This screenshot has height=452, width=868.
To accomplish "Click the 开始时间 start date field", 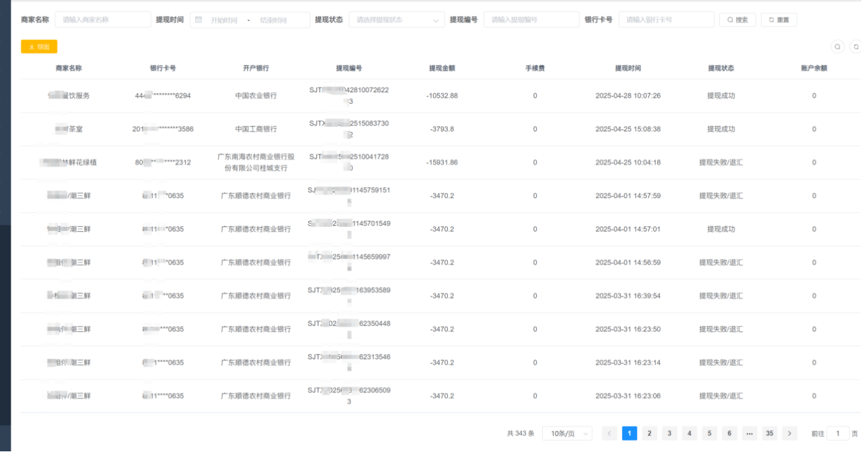I will [x=224, y=20].
